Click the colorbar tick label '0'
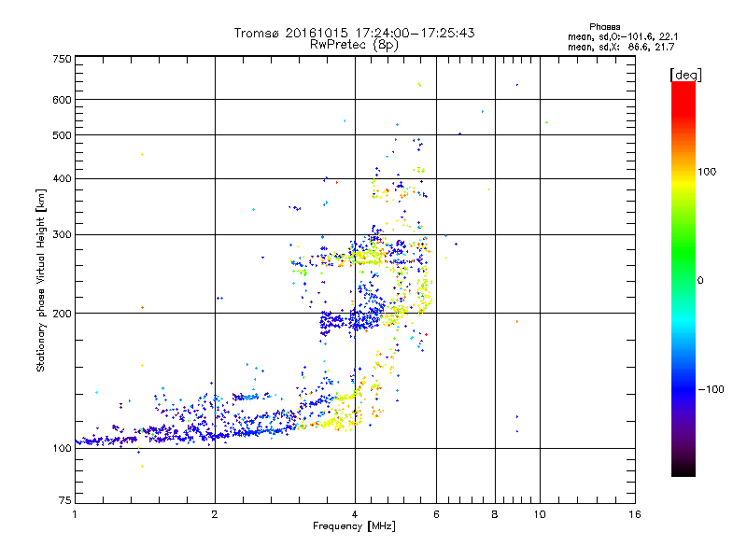This screenshot has width=747, height=560. tap(700, 281)
